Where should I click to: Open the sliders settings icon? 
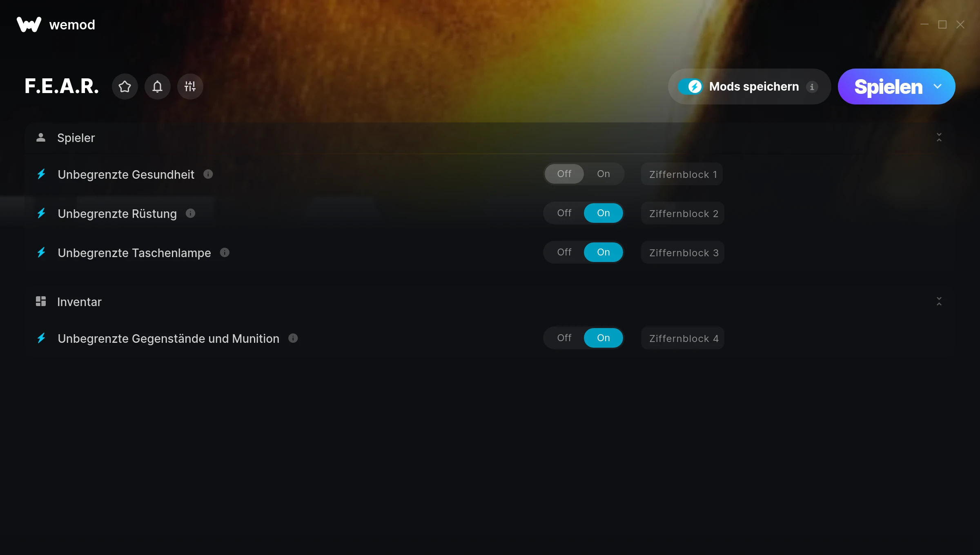coord(190,87)
